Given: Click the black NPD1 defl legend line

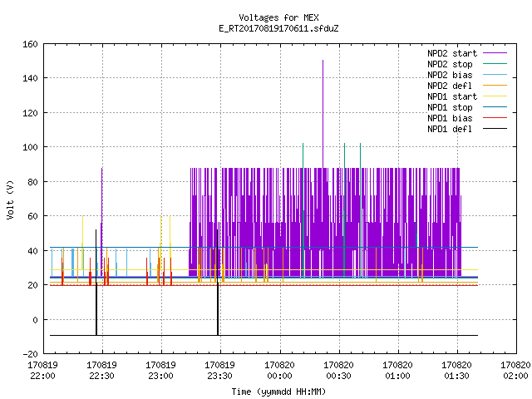Looking at the screenshot, I should [x=495, y=129].
